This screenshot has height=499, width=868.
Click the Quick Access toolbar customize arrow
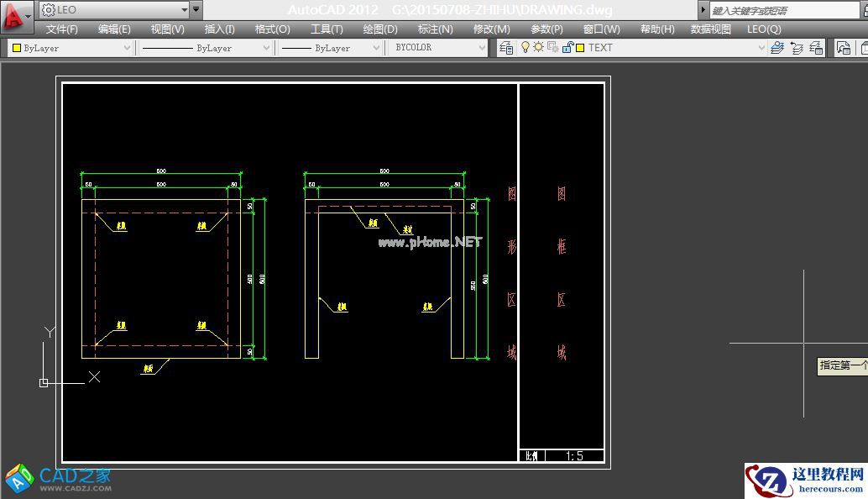196,10
